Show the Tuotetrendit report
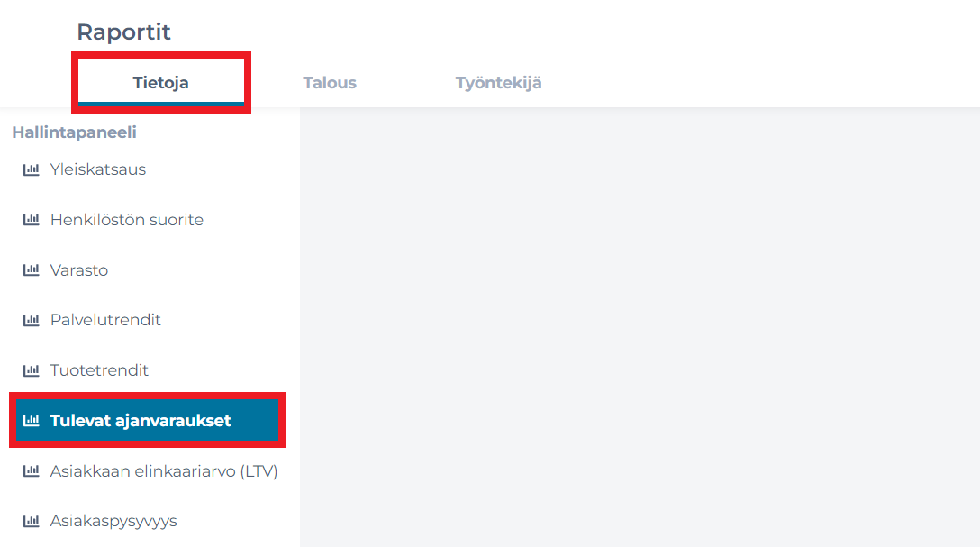The image size is (980, 547). click(99, 370)
